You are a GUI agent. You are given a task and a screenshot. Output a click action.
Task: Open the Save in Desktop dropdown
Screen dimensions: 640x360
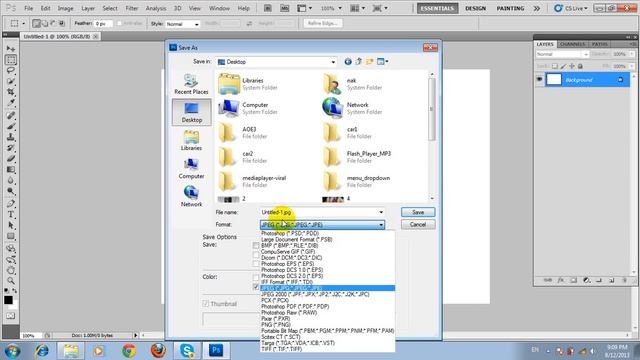tap(333, 62)
